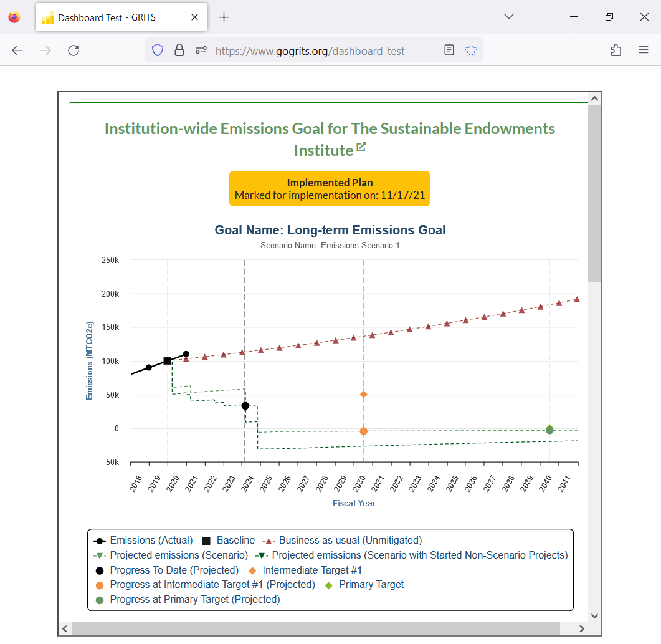
Task: Reload the page with refresh icon
Action: (74, 50)
